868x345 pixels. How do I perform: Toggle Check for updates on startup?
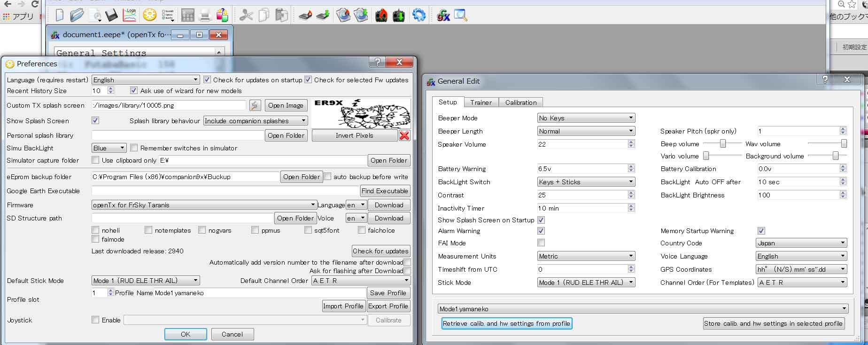pyautogui.click(x=207, y=80)
